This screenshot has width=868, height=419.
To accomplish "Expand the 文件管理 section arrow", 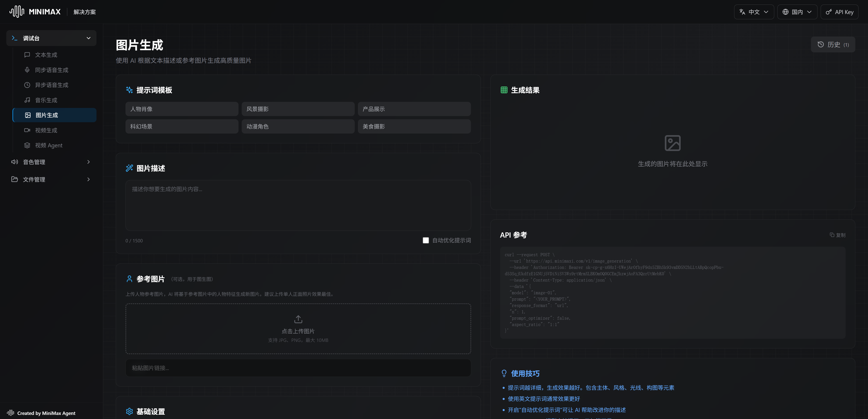I will point(89,179).
